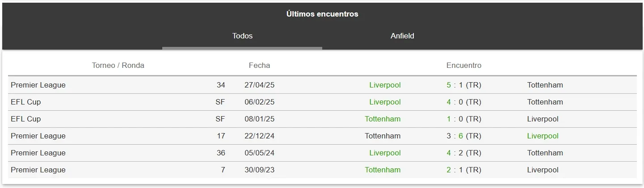644x188 pixels.
Task: Select the 4 : 2 (TR) score
Action: [464, 153]
